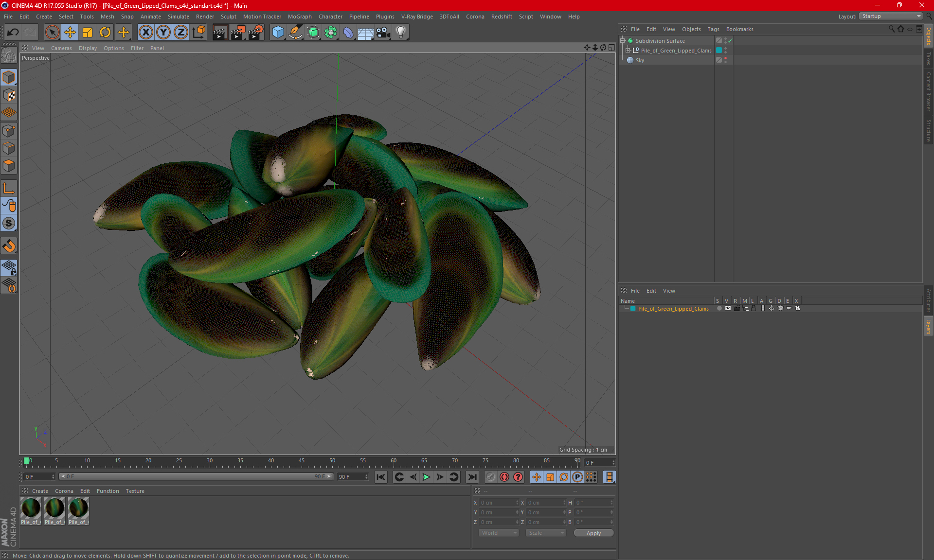Viewport: 934px width, 560px height.
Task: Add a floor environment object
Action: tap(365, 33)
